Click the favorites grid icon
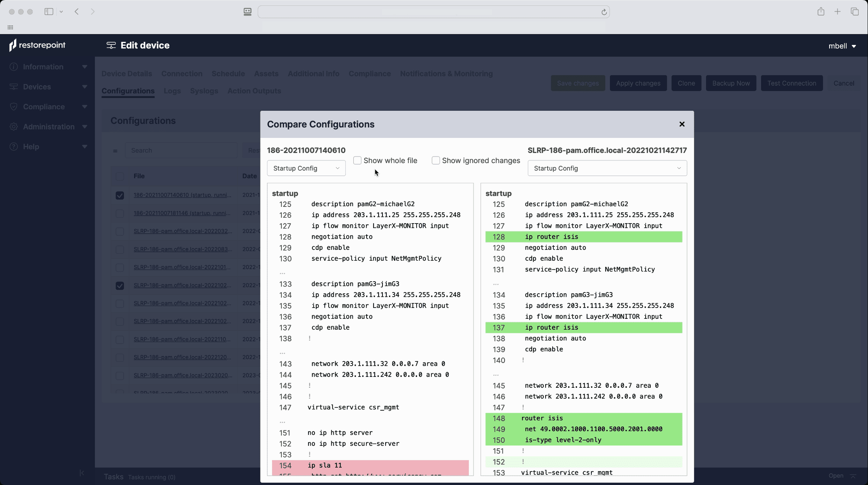This screenshot has height=485, width=868. click(10, 28)
